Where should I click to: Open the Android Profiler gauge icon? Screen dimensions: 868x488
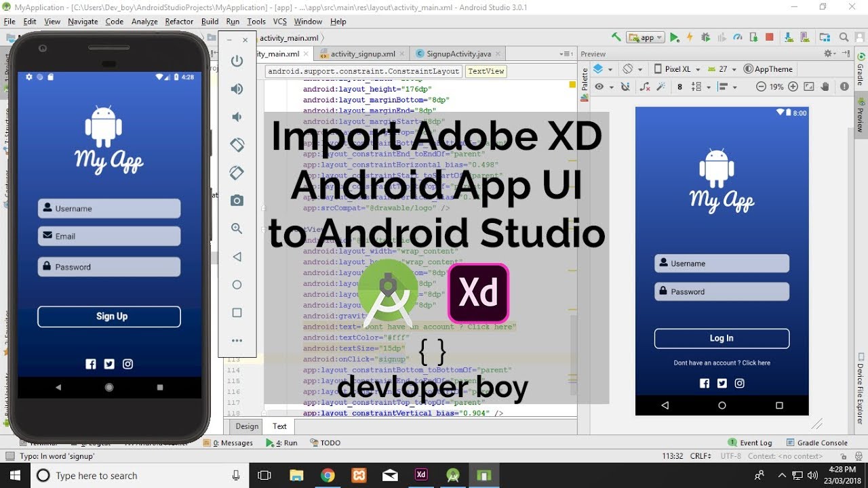(x=738, y=37)
